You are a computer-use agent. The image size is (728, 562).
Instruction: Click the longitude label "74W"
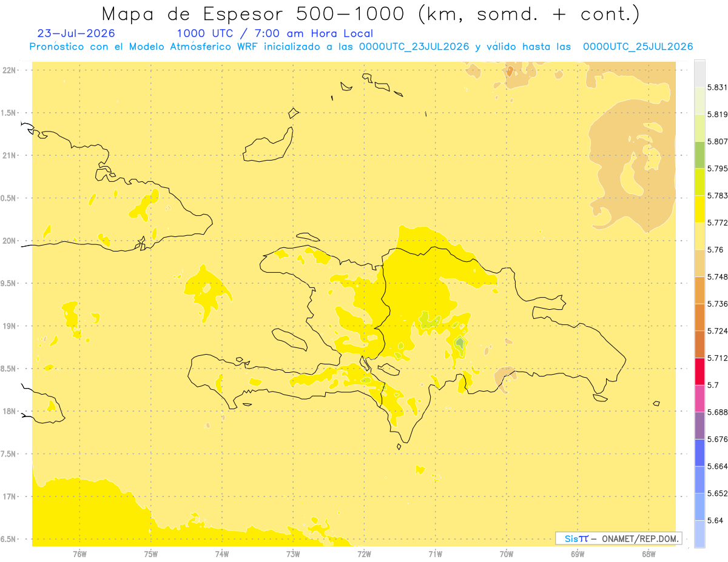222,554
